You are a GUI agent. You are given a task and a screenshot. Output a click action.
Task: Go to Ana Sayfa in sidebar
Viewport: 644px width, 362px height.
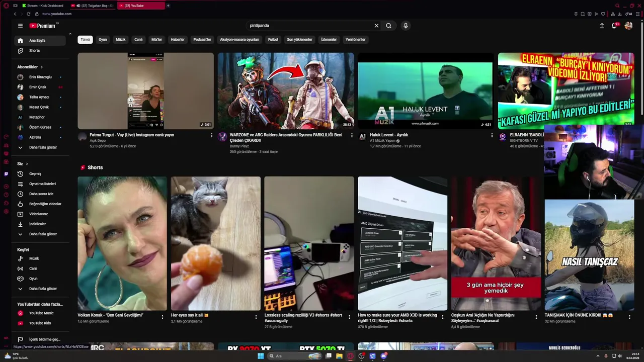tap(40, 40)
